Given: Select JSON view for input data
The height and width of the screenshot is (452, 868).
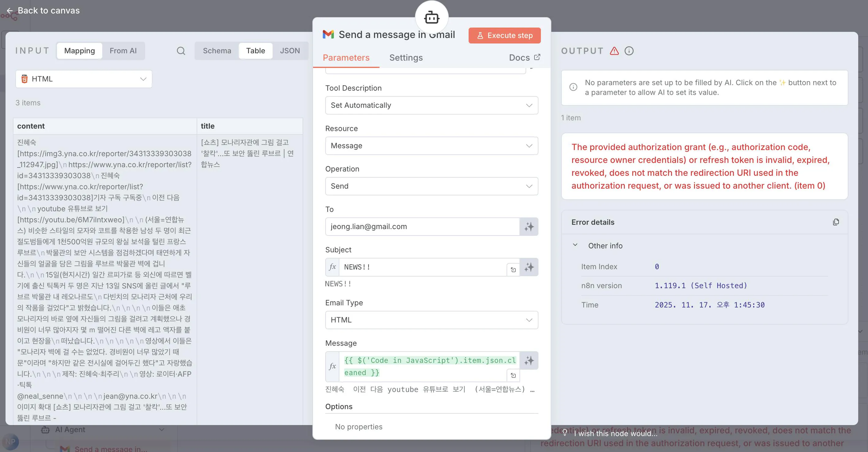Looking at the screenshot, I should pyautogui.click(x=290, y=51).
